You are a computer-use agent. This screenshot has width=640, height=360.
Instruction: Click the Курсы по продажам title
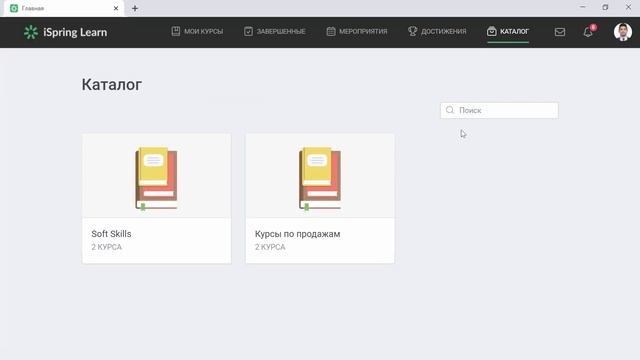(297, 234)
